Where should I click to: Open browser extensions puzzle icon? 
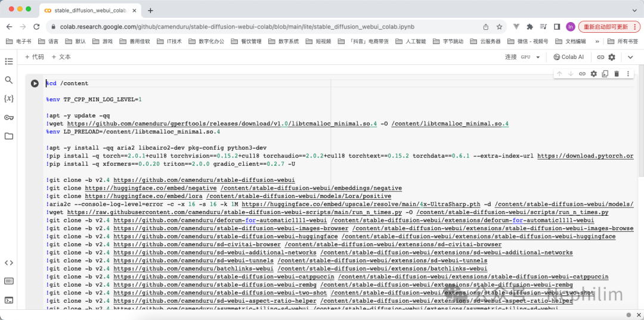click(x=530, y=27)
